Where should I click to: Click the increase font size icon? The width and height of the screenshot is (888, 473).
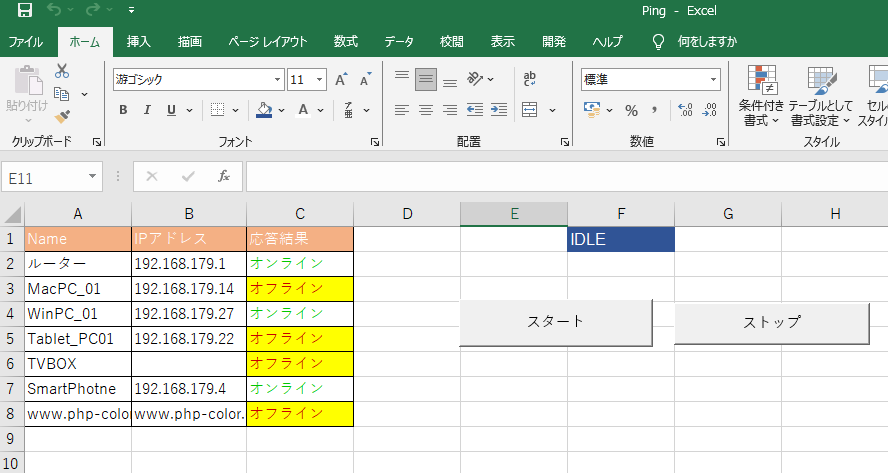pos(341,79)
